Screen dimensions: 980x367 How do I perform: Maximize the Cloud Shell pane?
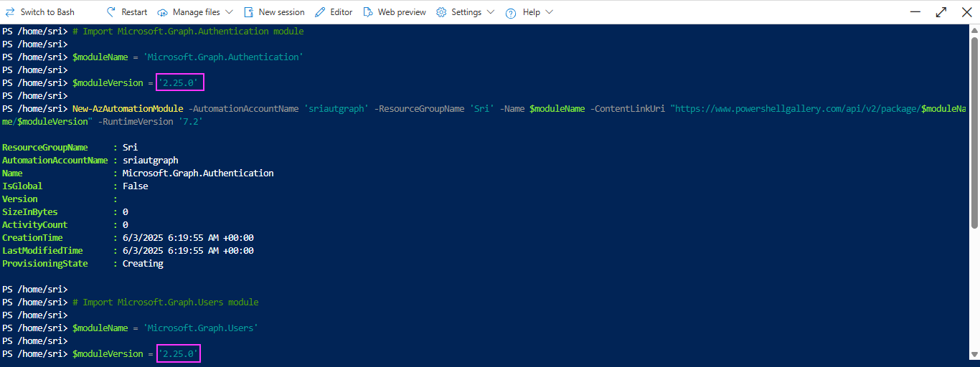[x=941, y=12]
